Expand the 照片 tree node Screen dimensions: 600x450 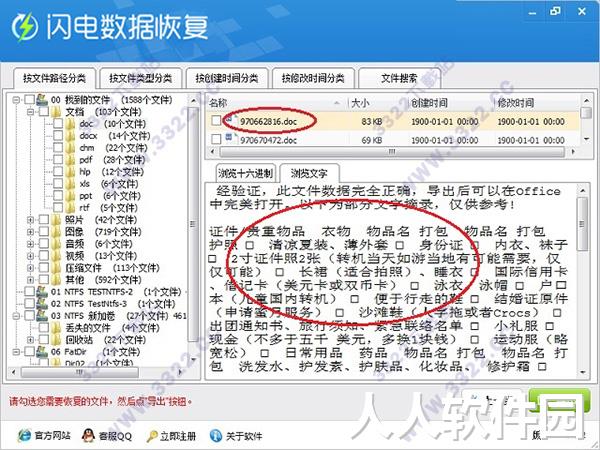pyautogui.click(x=30, y=220)
